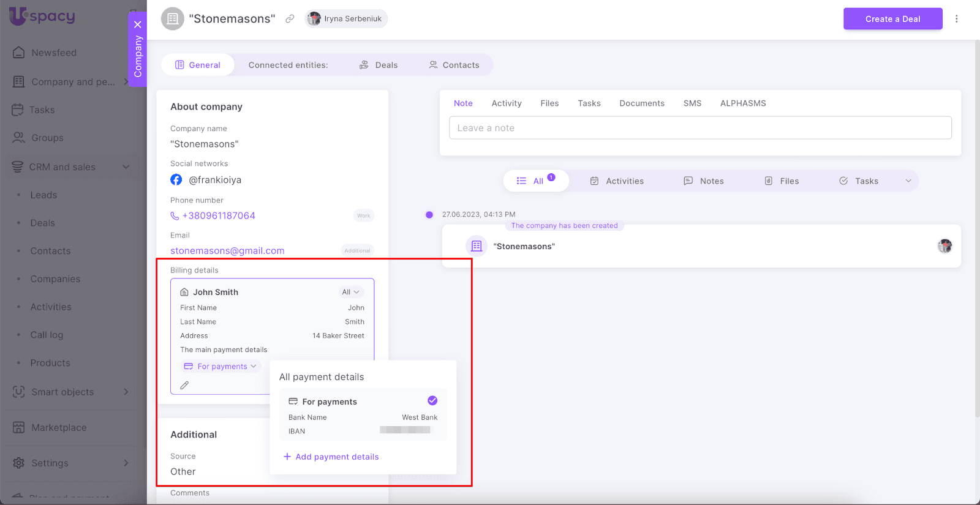Click Add payment details link
980x505 pixels.
click(331, 457)
